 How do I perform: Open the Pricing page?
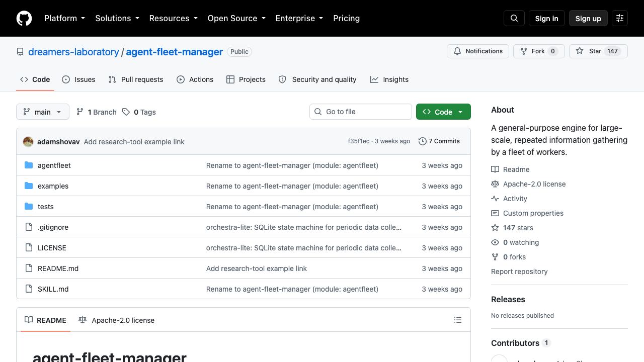coord(347,18)
